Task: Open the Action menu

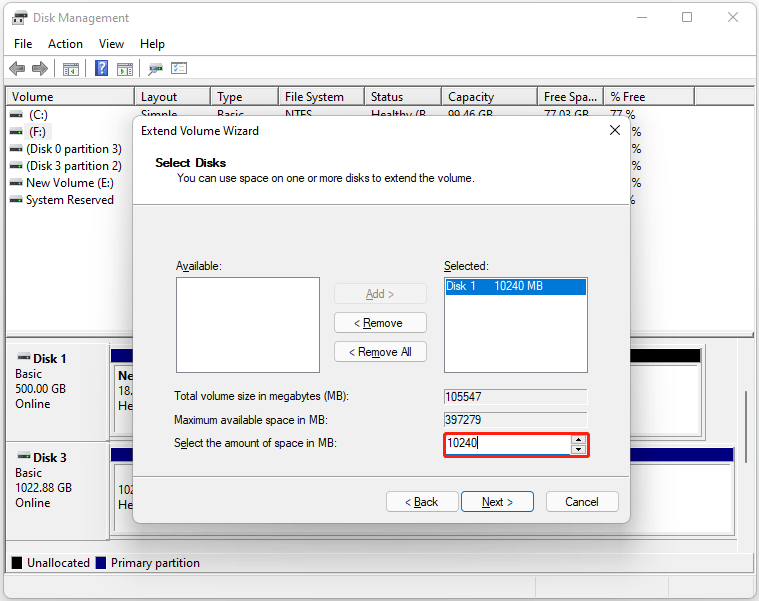Action: [66, 44]
